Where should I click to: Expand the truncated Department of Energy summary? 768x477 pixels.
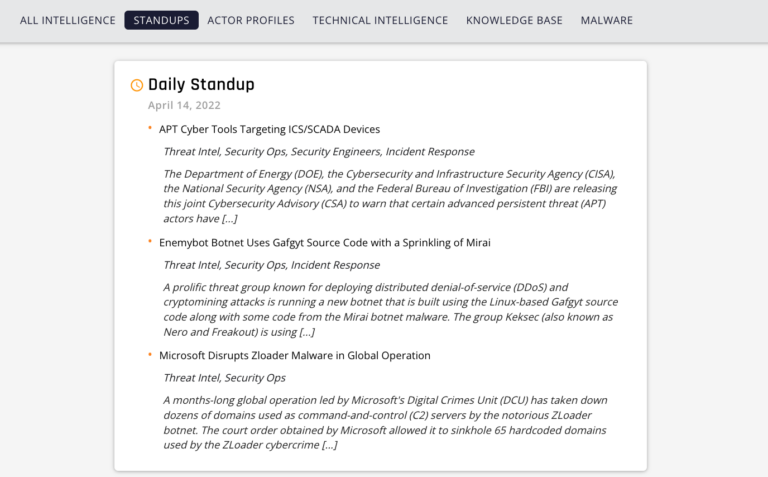229,219
